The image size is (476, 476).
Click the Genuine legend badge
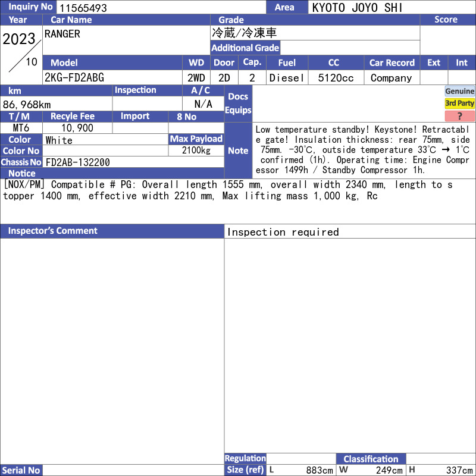tap(459, 91)
